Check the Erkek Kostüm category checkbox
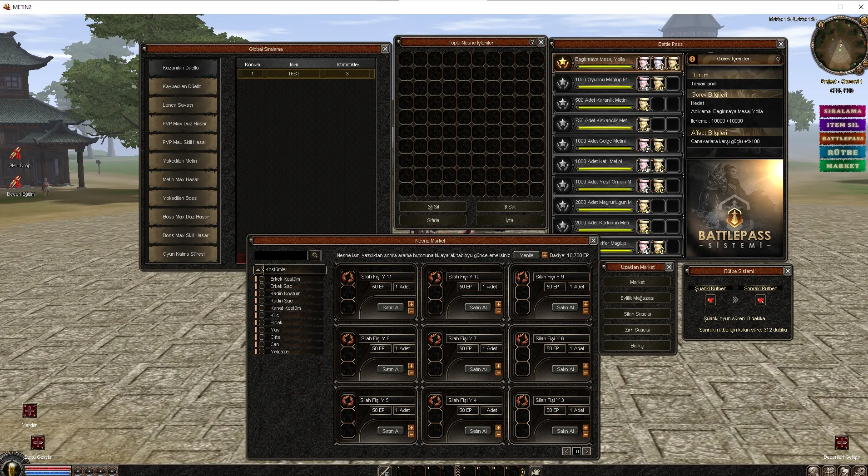 [x=262, y=279]
